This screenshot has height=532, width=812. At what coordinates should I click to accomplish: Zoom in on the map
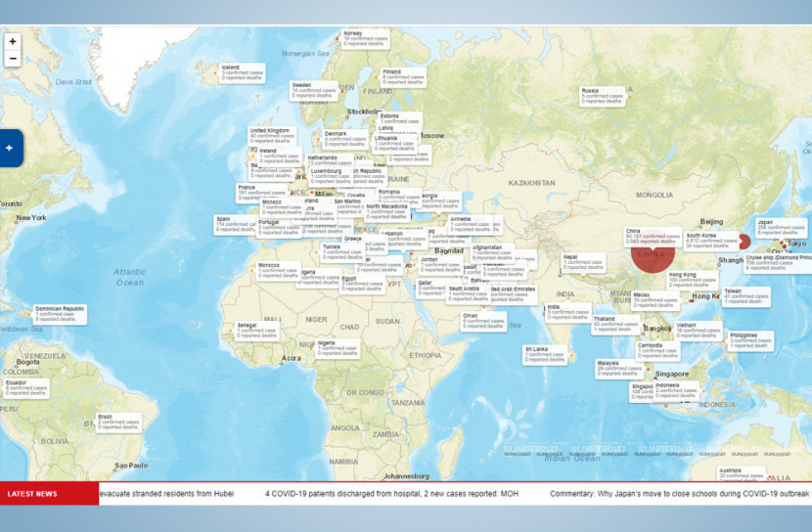[13, 42]
